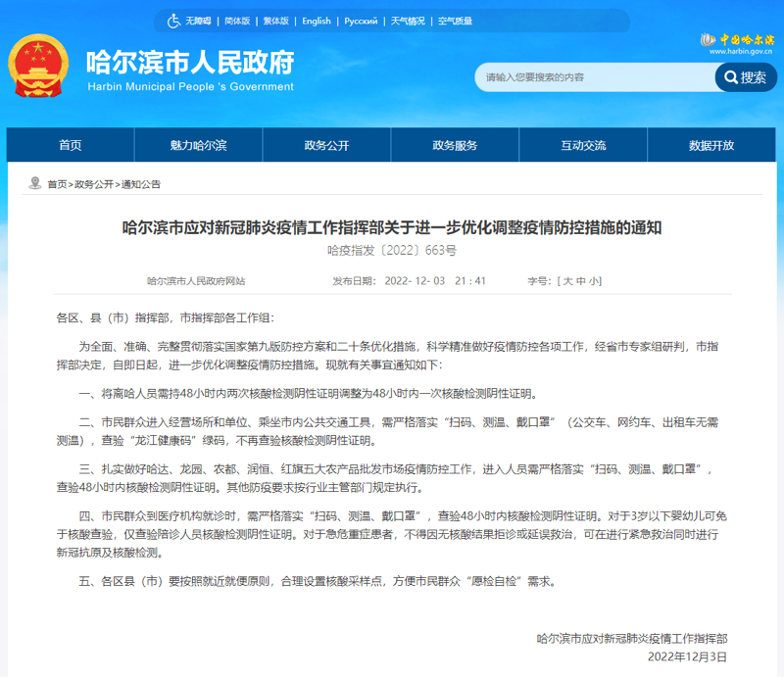
Task: Select the 政务服务 menu item
Action: pyautogui.click(x=455, y=145)
